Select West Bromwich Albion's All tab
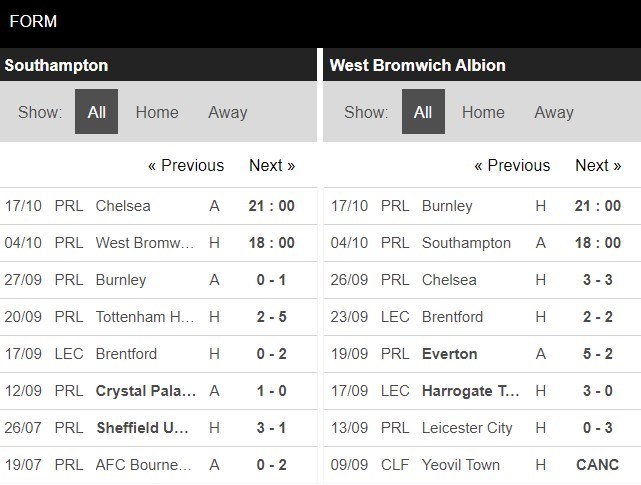Image resolution: width=641 pixels, height=485 pixels. click(x=423, y=112)
